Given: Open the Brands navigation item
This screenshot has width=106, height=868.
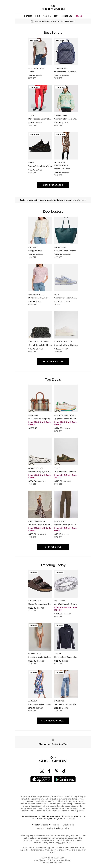Looking at the screenshot, I should tap(28, 16).
